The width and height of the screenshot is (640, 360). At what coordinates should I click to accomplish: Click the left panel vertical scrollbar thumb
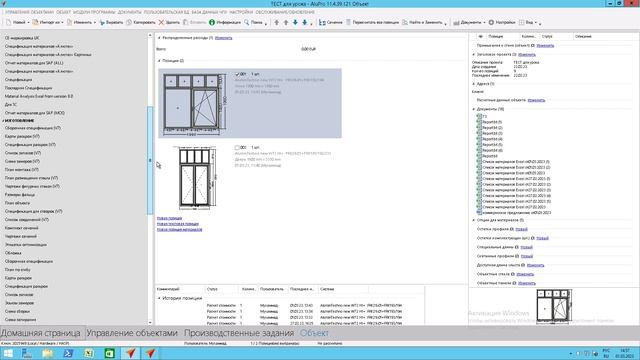150,160
